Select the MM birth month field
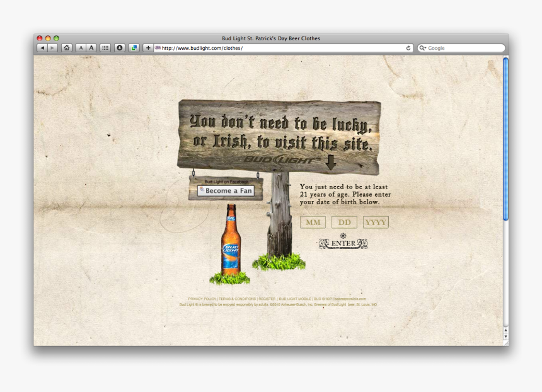 (x=313, y=222)
